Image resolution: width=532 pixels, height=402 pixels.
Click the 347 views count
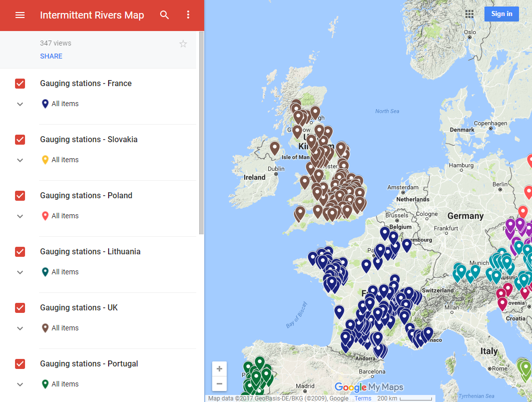point(56,43)
